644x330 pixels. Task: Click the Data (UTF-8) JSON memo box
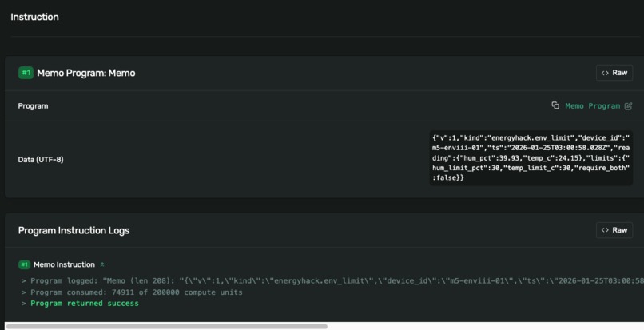[531, 157]
